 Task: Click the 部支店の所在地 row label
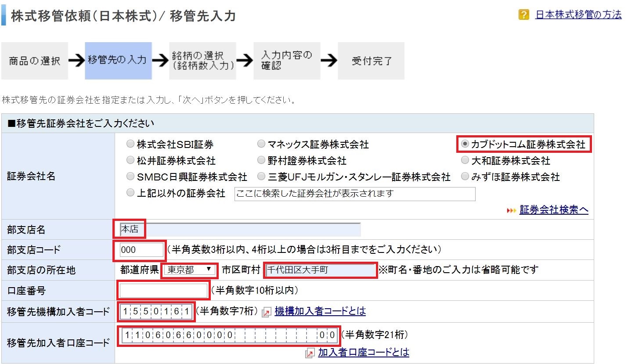tap(41, 270)
